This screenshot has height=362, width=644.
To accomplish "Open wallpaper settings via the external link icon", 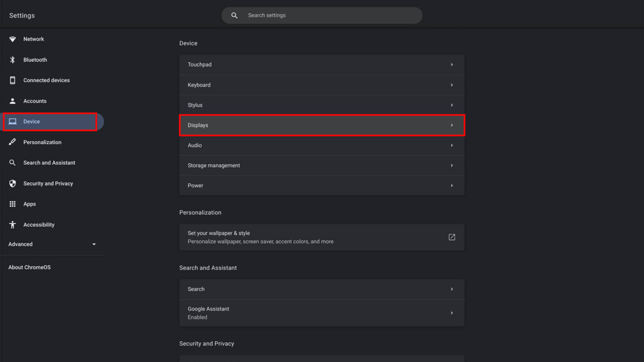I will [452, 237].
